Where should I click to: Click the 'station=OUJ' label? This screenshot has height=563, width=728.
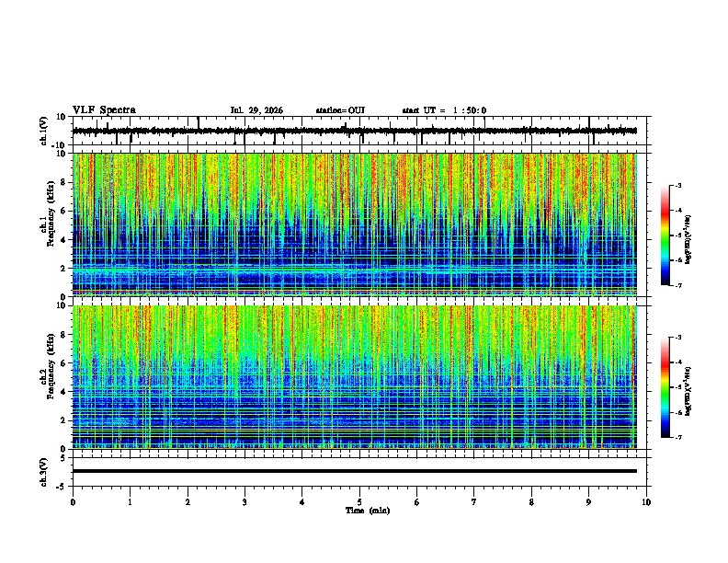coord(340,110)
